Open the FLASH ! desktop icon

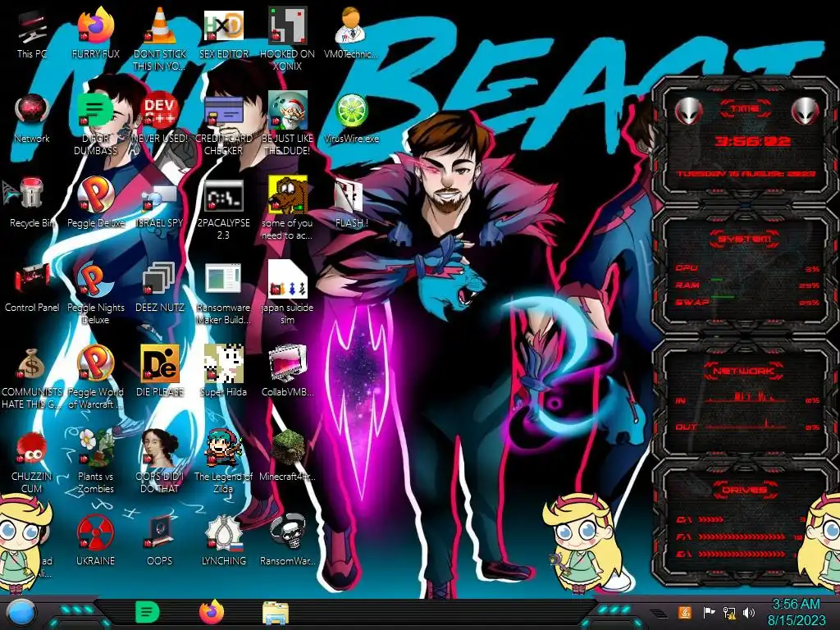(351, 203)
